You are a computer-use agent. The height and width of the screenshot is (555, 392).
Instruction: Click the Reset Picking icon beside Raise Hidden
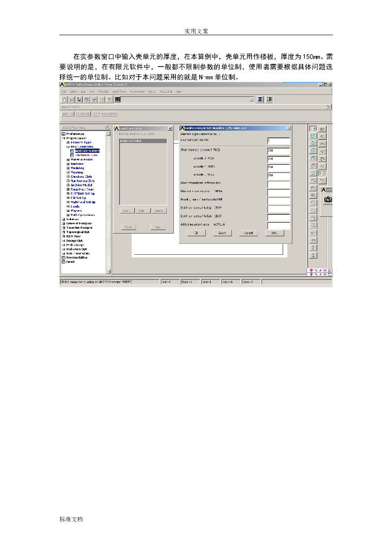[269, 100]
